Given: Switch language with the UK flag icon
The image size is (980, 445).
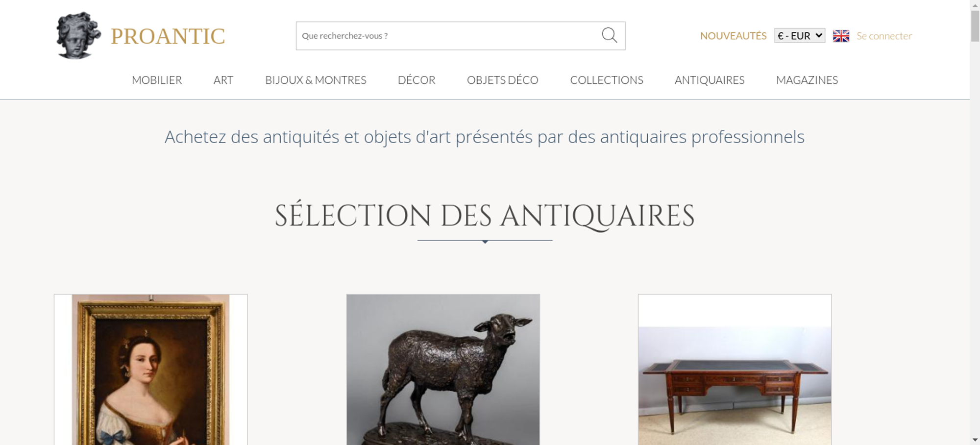Looking at the screenshot, I should tap(841, 36).
